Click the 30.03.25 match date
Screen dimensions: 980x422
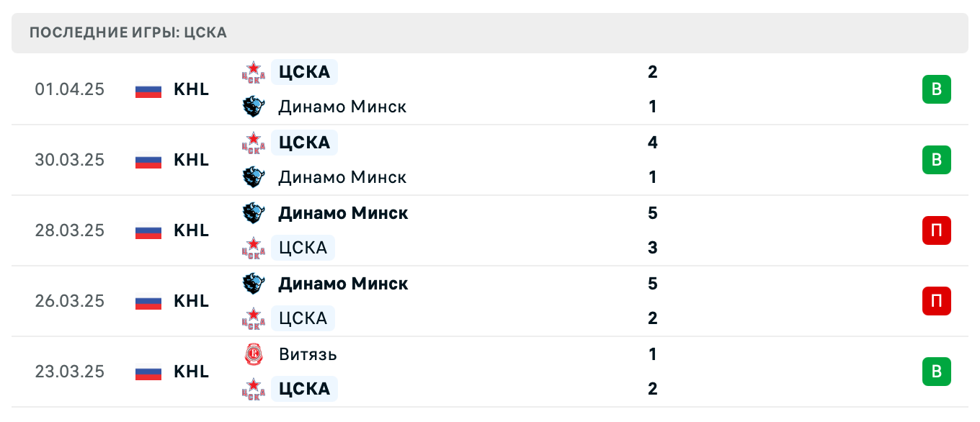[69, 160]
